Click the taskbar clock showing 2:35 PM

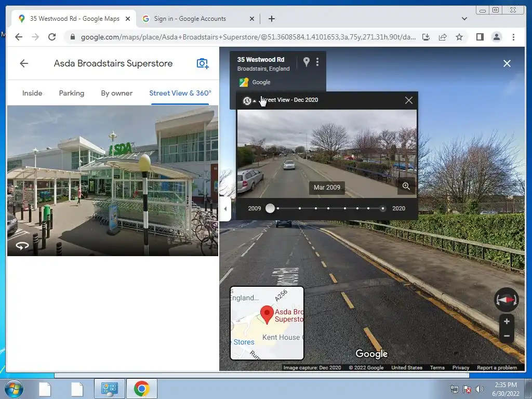pos(506,389)
